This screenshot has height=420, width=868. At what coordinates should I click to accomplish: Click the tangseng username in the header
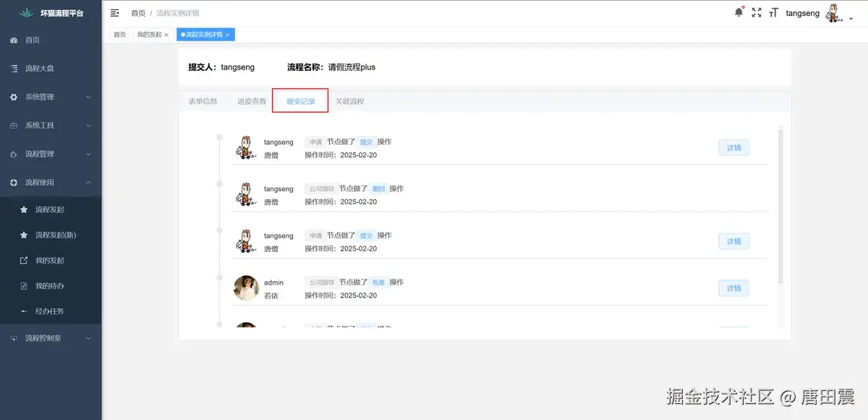coord(803,13)
